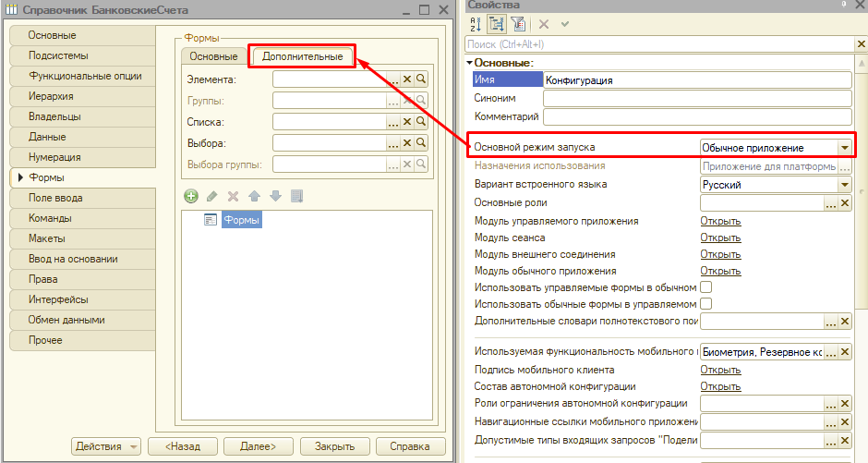Open ellipsis for Навигационные ссылки мобильного приложения
The height and width of the screenshot is (463, 868).
click(x=831, y=422)
